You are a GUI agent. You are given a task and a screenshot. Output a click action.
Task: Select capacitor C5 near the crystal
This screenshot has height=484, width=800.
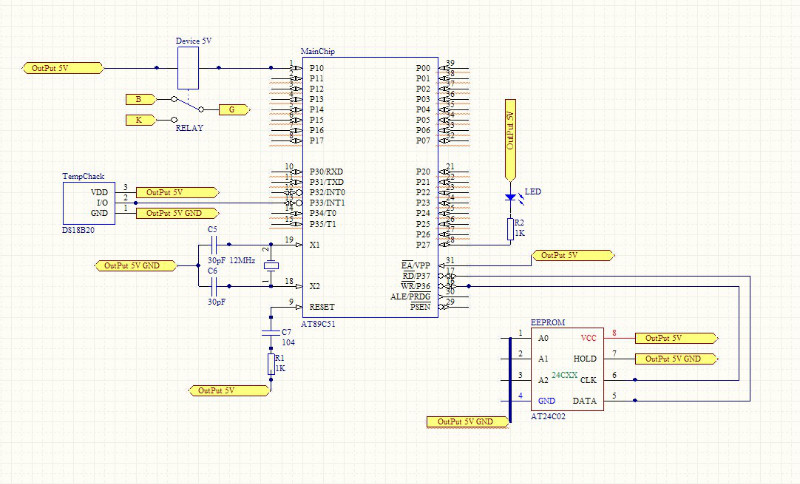[x=215, y=244]
